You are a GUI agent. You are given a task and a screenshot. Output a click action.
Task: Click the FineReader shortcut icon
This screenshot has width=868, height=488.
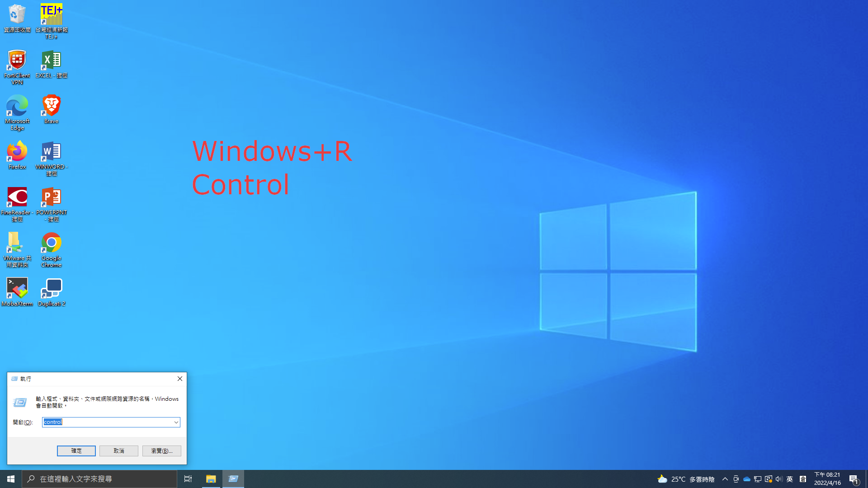17,197
